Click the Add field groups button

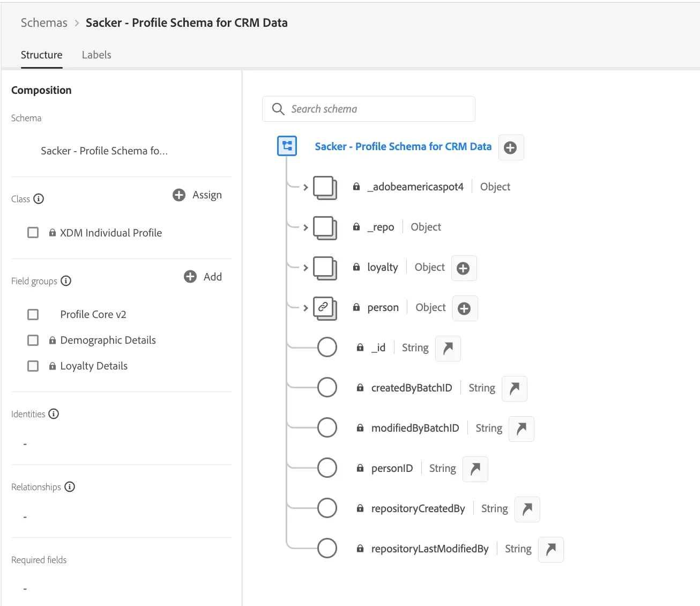[203, 277]
